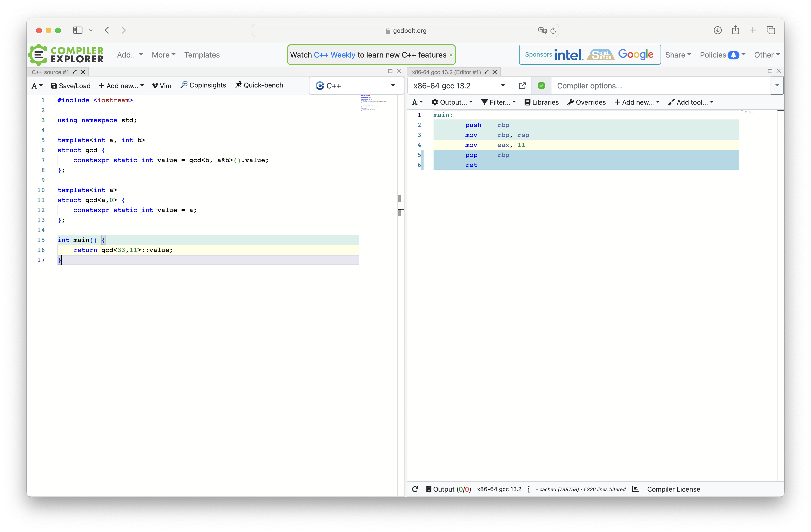The image size is (811, 532).
Task: Click the Save/Load floppy disk icon
Action: point(54,86)
